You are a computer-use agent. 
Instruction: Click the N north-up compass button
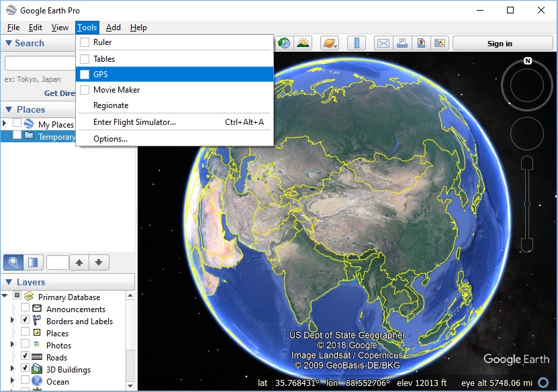pyautogui.click(x=528, y=61)
